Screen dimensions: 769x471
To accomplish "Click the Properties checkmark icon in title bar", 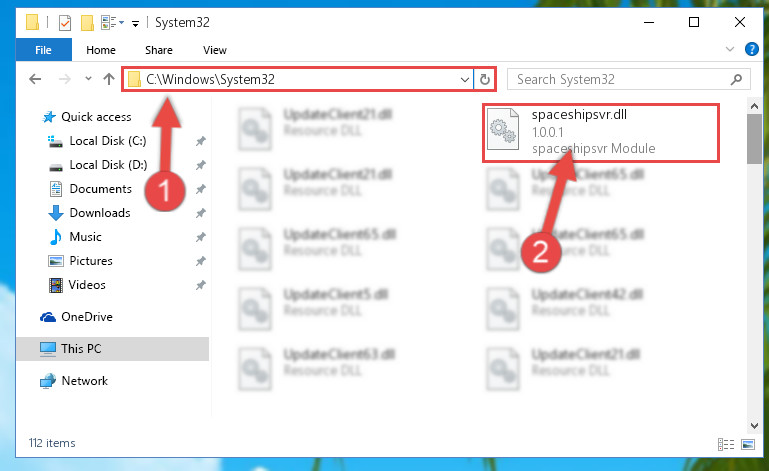I will [65, 23].
